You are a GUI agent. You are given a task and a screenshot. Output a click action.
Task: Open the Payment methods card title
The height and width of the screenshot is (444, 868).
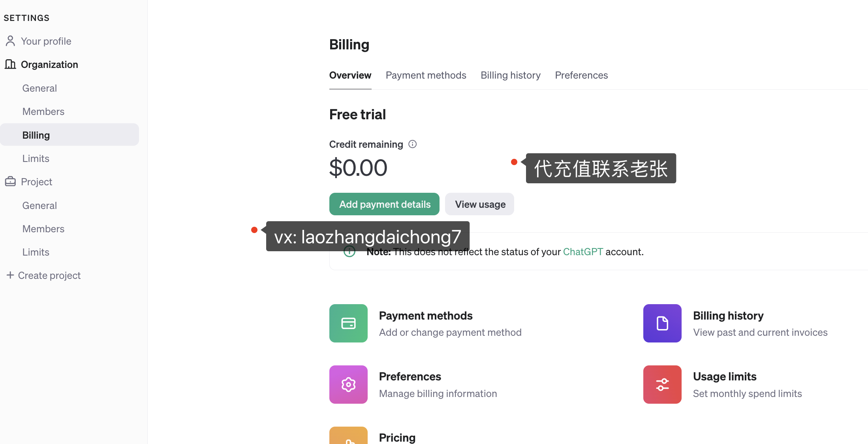click(426, 316)
